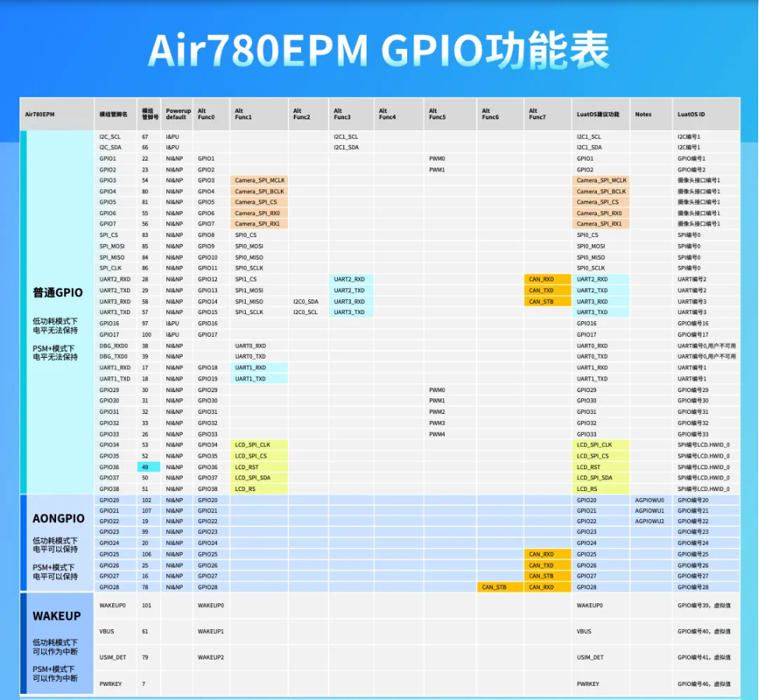Click the "DBG_RXD0" pin name cell

(114, 346)
